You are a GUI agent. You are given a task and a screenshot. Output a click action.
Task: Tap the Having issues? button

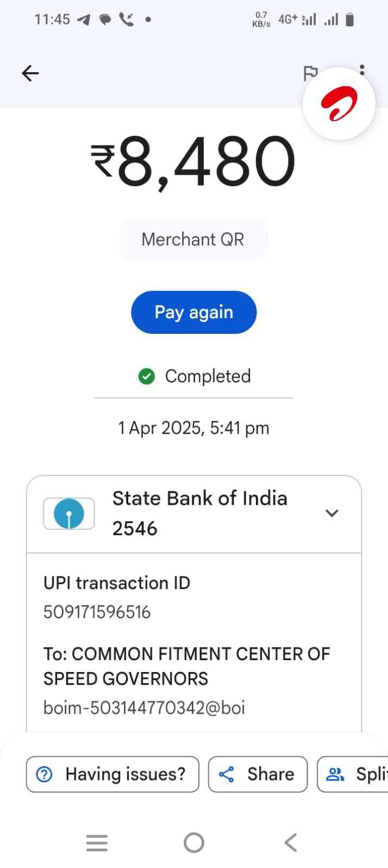click(112, 774)
